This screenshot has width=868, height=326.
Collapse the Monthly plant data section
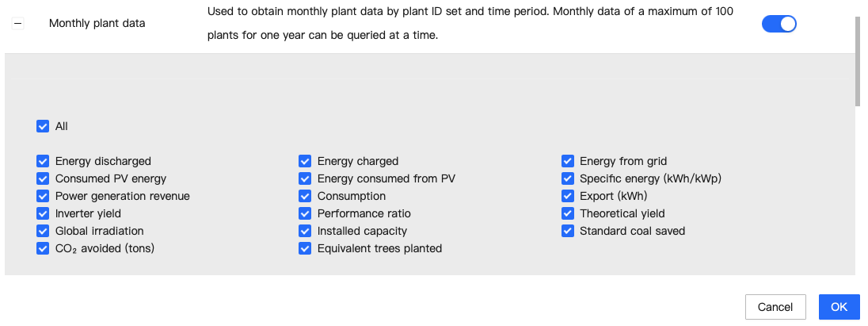click(18, 24)
